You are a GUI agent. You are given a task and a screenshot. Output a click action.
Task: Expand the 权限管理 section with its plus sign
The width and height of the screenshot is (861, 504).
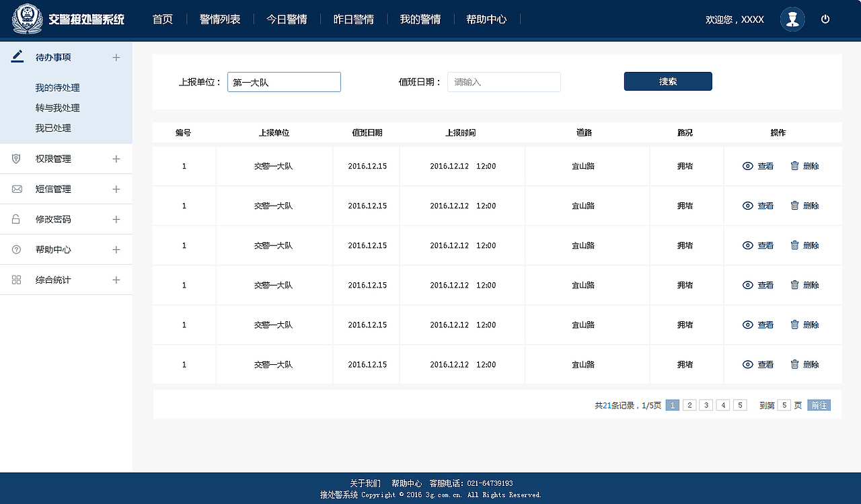[x=116, y=159]
